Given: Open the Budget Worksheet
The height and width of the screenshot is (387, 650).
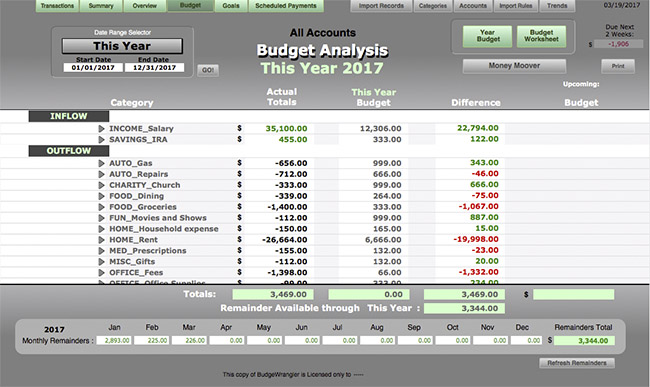Looking at the screenshot, I should (541, 36).
